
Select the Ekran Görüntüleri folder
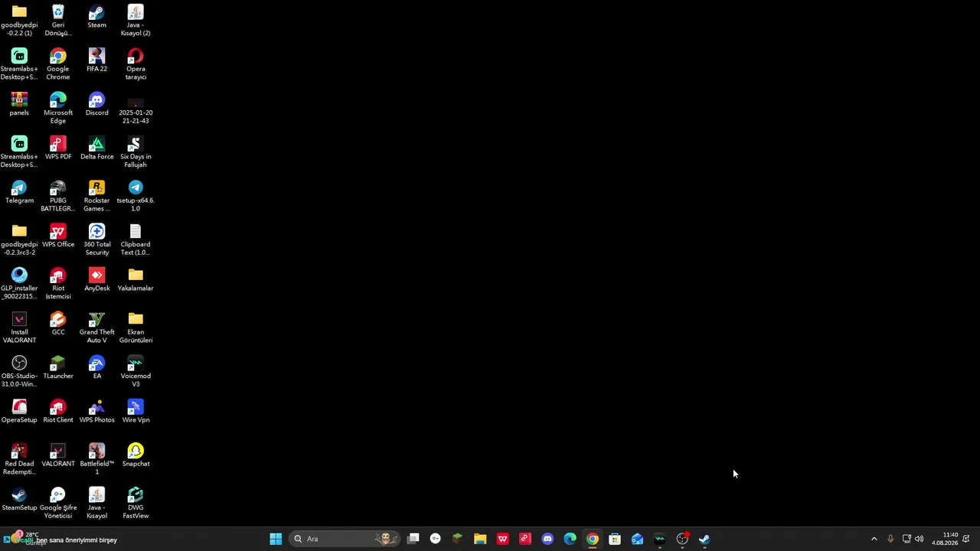(x=136, y=328)
